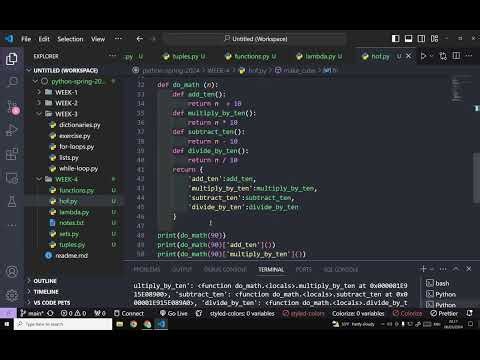480x360 pixels.
Task: Toggle the bottom panel layout icon
Action: pos(408,39)
